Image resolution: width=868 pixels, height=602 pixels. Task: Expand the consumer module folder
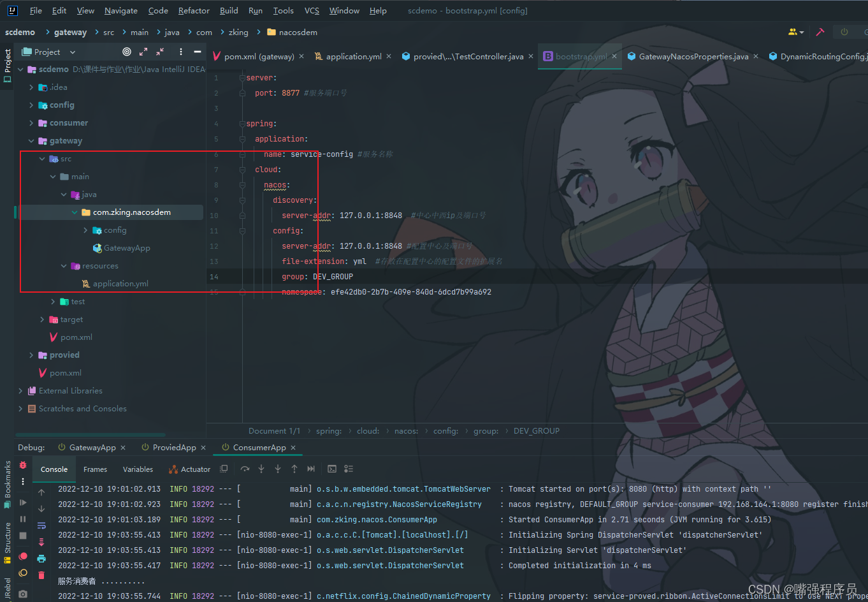31,123
